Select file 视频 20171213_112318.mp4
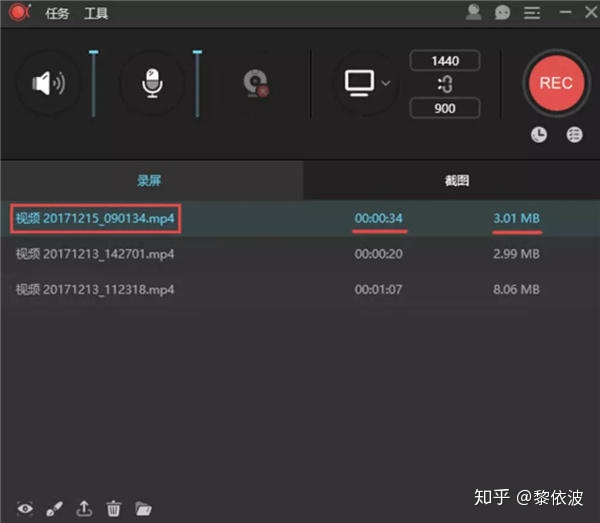This screenshot has width=600, height=523. coord(95,290)
